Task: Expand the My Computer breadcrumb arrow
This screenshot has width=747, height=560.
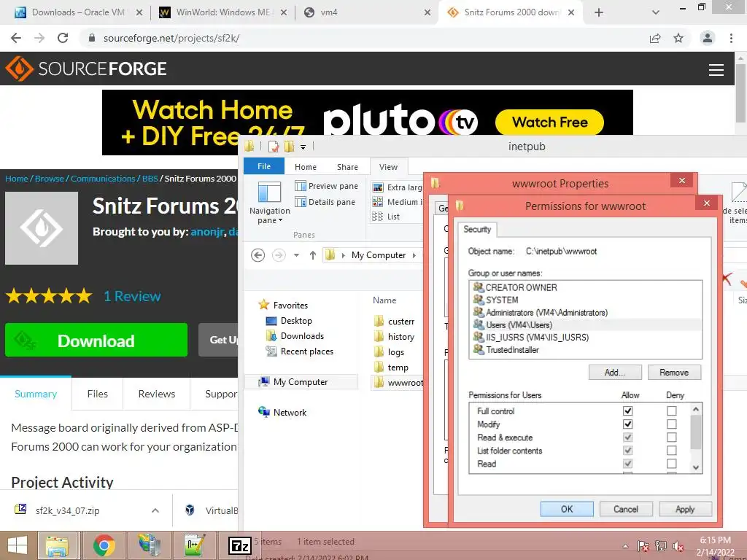Action: coord(414,255)
